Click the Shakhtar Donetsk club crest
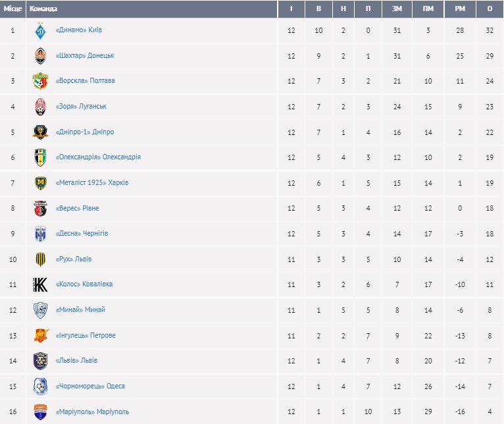Image resolution: width=504 pixels, height=424 pixels. coord(41,56)
